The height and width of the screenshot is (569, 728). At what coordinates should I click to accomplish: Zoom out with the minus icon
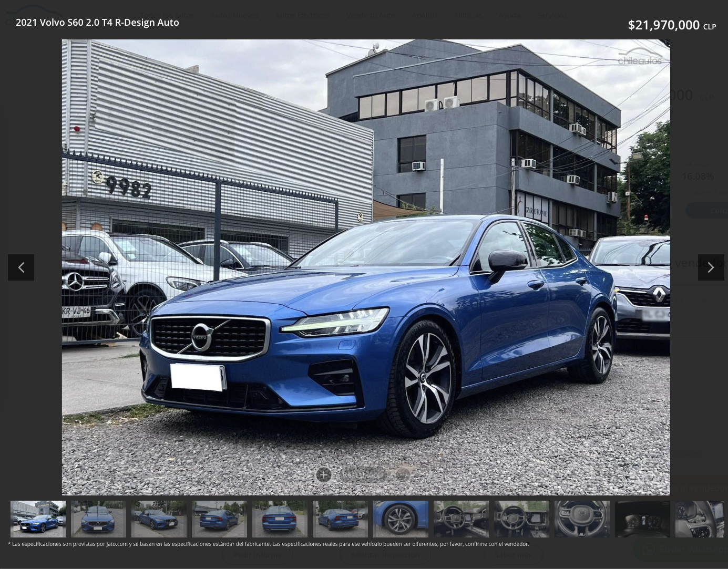click(403, 475)
